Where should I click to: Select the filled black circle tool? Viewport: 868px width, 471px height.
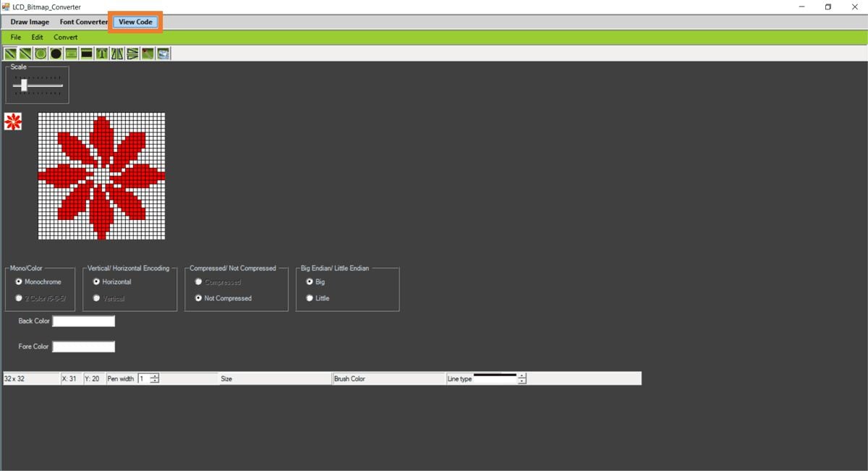click(56, 54)
